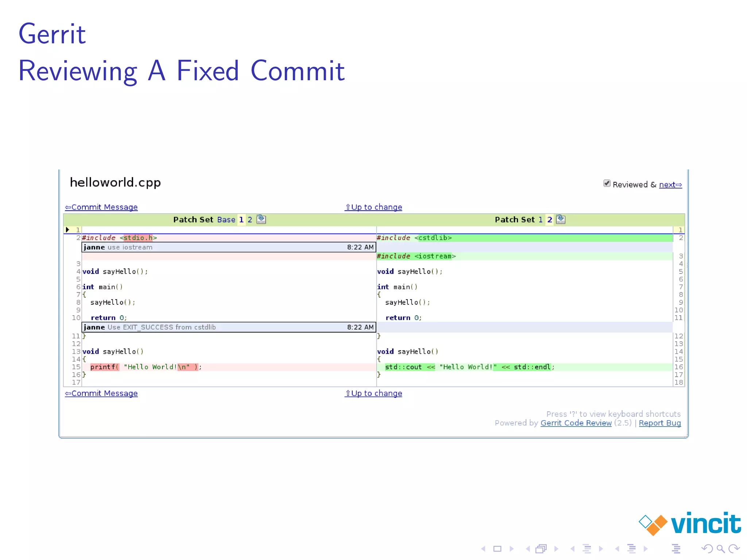This screenshot has height=560, width=747.
Task: Select Base in the left Patch Set
Action: pyautogui.click(x=226, y=219)
